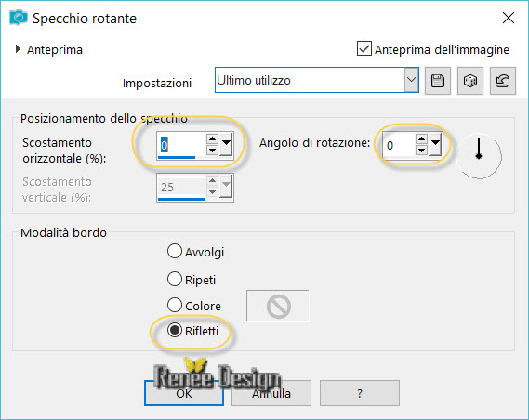Expand the Anteprima preview section triangle
Viewport: 529px width, 420px height.
point(18,49)
